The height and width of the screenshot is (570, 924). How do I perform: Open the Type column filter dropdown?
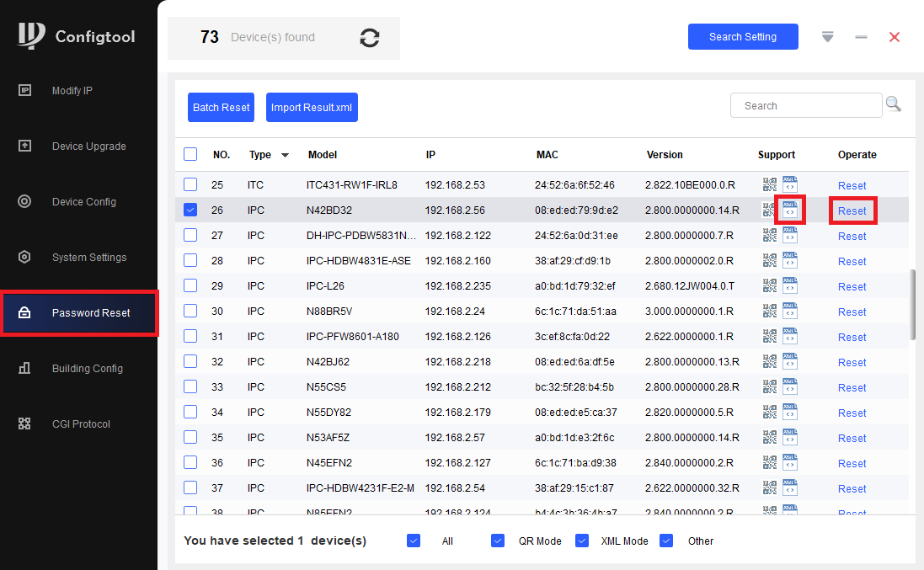285,155
